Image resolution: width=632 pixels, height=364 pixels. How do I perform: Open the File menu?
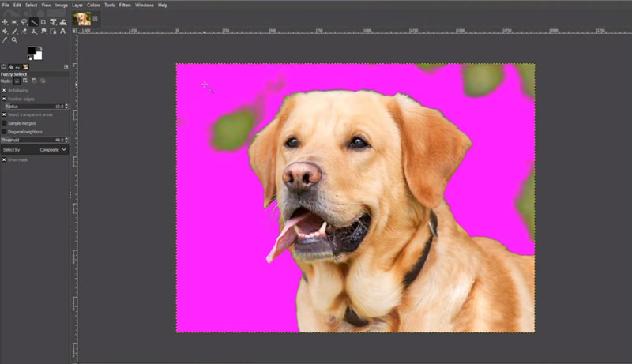pos(6,6)
